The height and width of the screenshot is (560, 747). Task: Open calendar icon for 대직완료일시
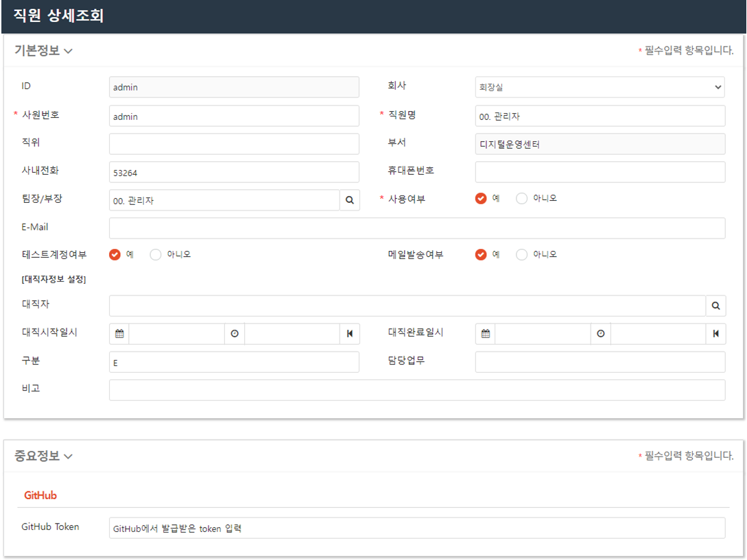click(x=486, y=334)
